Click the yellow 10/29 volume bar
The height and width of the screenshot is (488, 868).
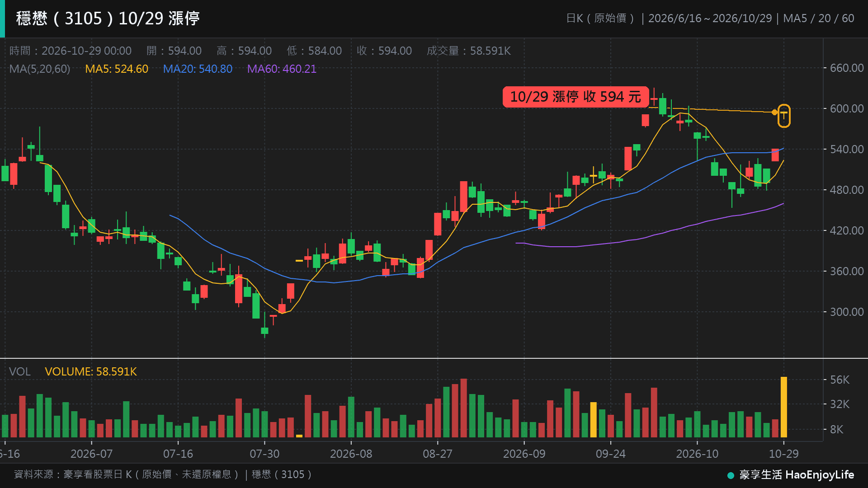tap(784, 407)
